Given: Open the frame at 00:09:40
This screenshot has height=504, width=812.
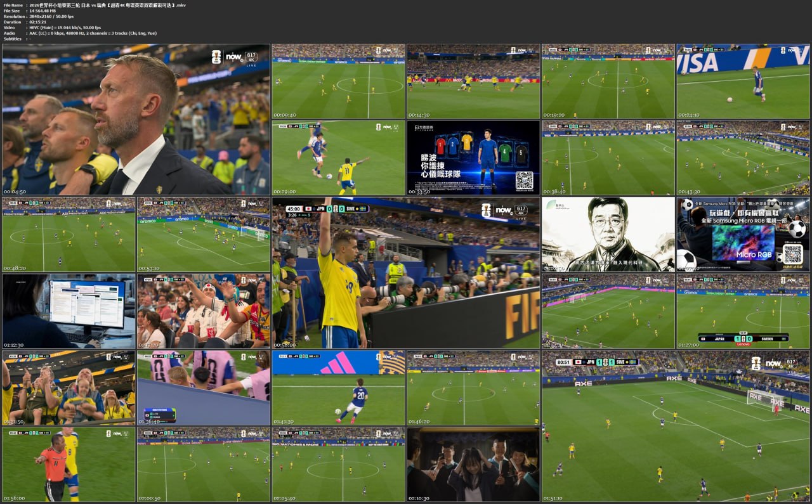Looking at the screenshot, I should [x=338, y=81].
